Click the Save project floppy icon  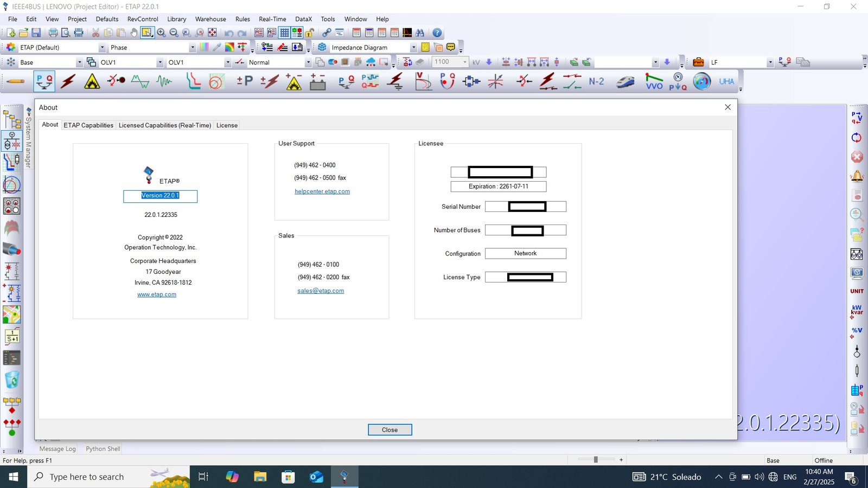(36, 33)
